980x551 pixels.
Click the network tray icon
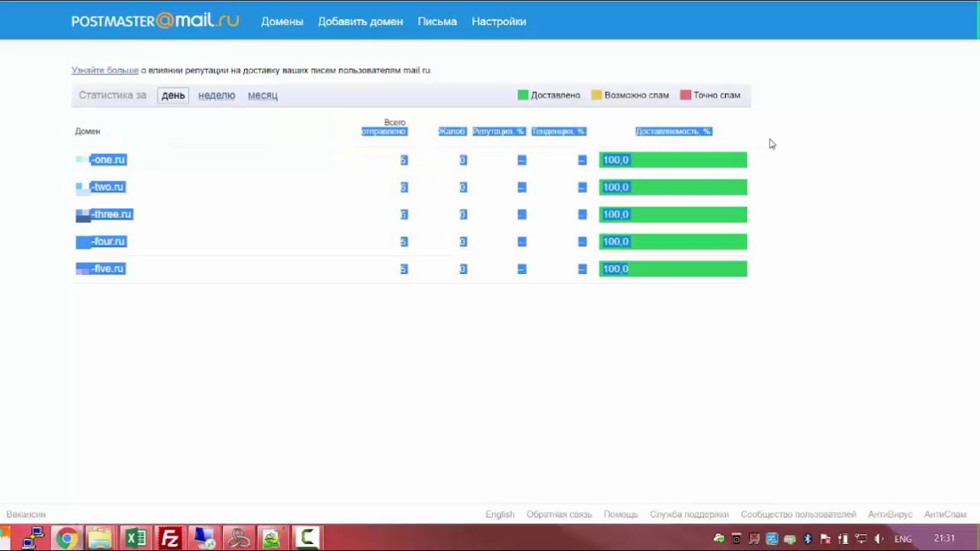861,539
